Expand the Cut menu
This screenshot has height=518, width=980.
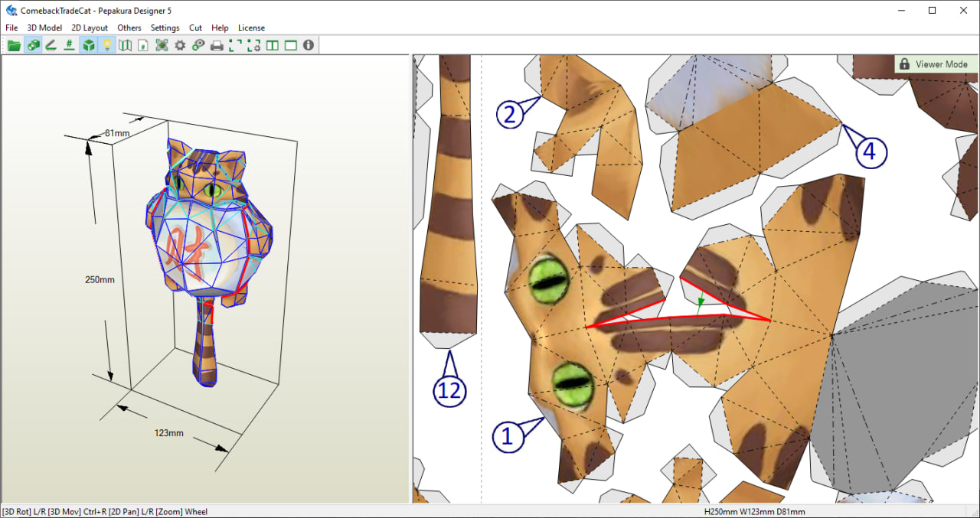tap(195, 28)
